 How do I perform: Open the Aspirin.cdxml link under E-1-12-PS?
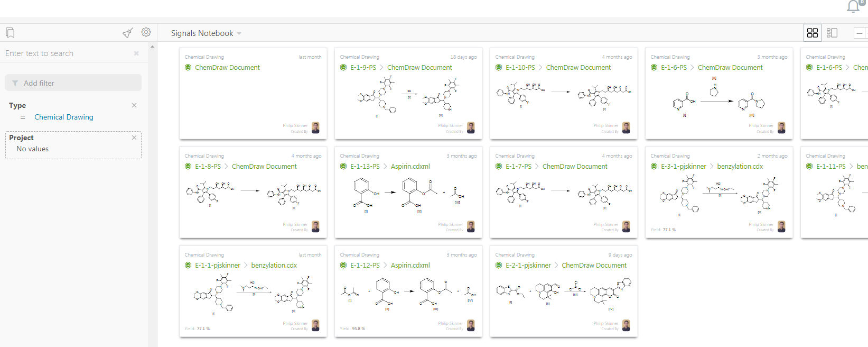tap(410, 266)
